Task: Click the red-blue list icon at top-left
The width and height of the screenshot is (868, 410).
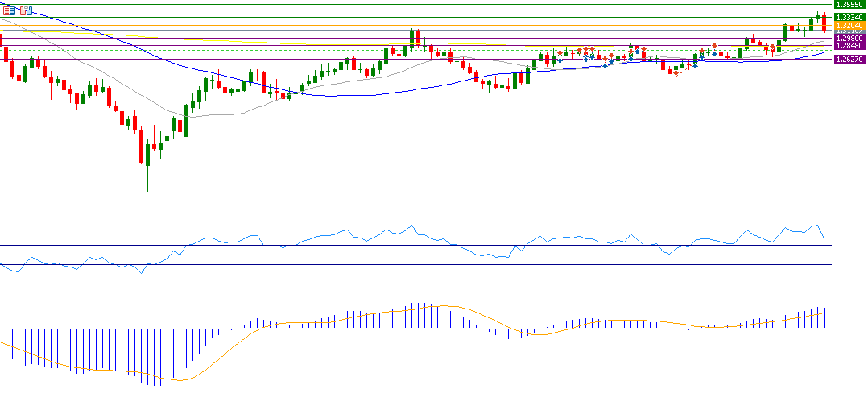Action: point(10,10)
